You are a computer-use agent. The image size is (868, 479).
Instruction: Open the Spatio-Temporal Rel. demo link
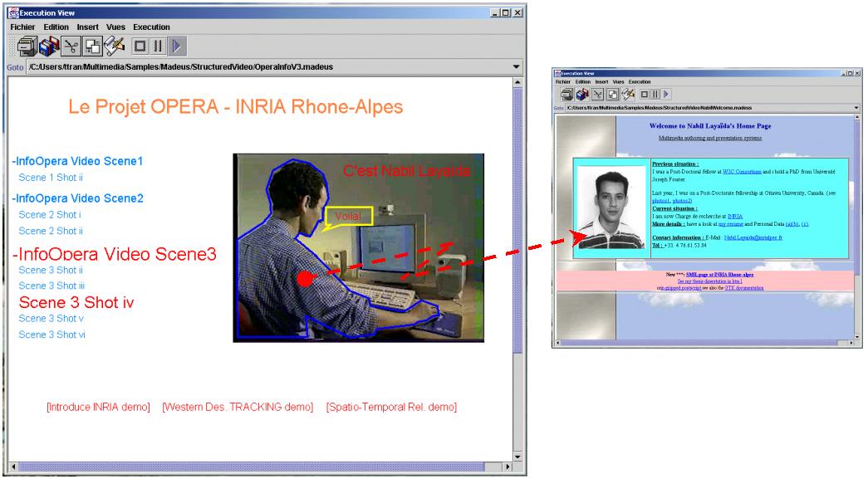point(391,407)
